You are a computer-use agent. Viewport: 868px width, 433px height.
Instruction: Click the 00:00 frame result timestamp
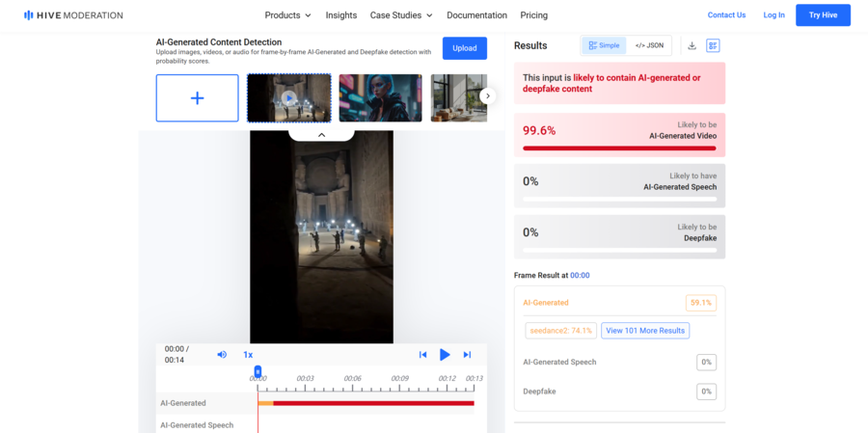580,275
